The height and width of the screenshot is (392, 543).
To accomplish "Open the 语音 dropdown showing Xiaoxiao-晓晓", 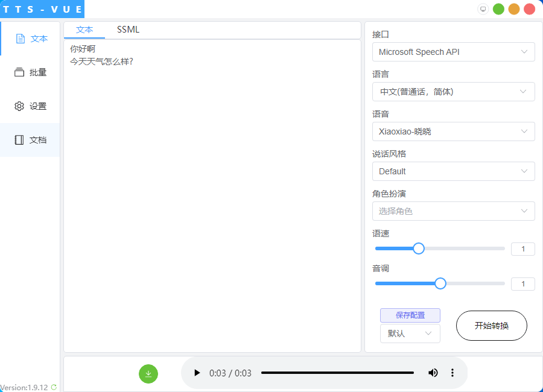I will point(453,131).
